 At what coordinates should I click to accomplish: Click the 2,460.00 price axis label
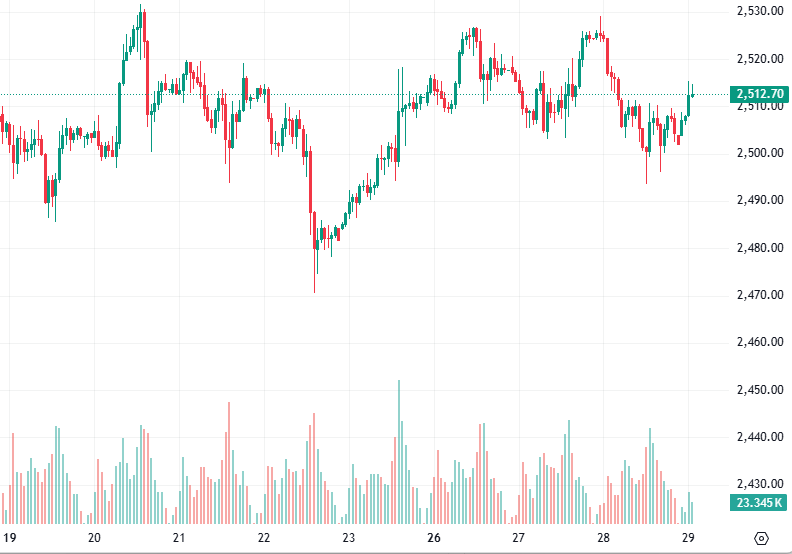(757, 342)
